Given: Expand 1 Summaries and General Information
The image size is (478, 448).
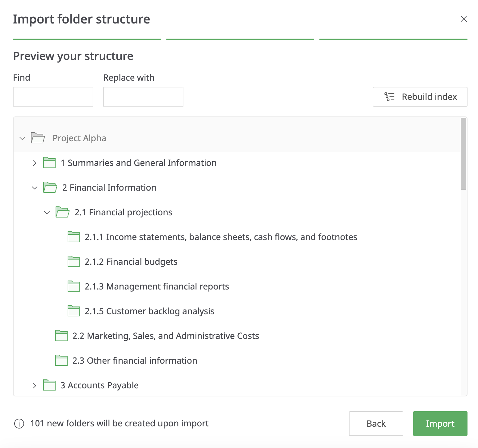Looking at the screenshot, I should tap(34, 163).
